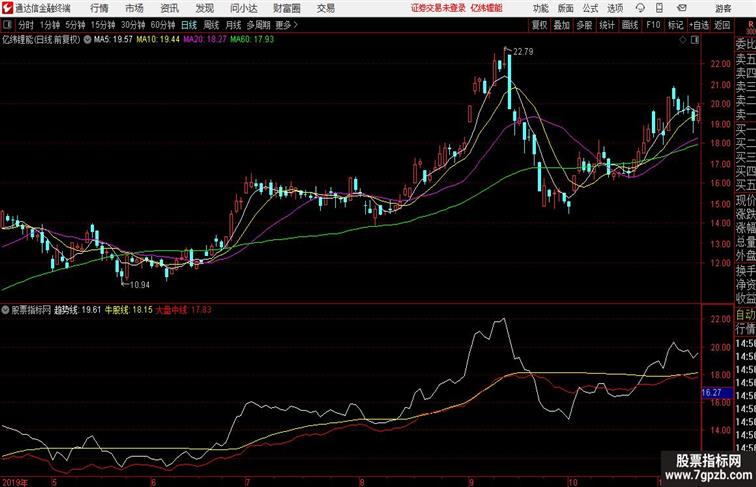This screenshot has width=756, height=487.
Task: Open the 资讯 menu
Action: pyautogui.click(x=169, y=8)
